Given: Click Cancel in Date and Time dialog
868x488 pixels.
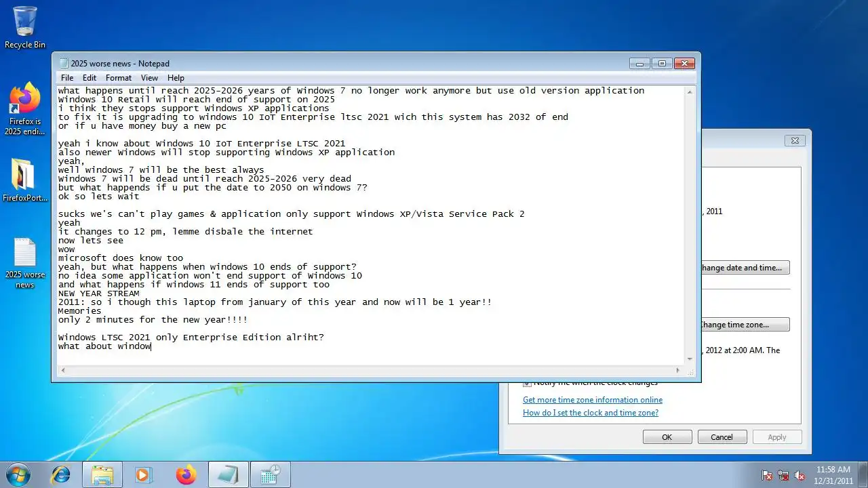Looking at the screenshot, I should click(x=722, y=437).
